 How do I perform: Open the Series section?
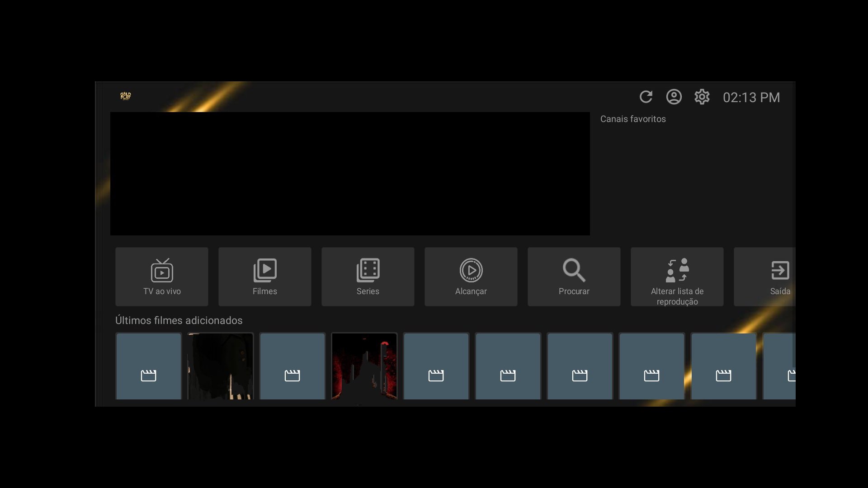368,277
